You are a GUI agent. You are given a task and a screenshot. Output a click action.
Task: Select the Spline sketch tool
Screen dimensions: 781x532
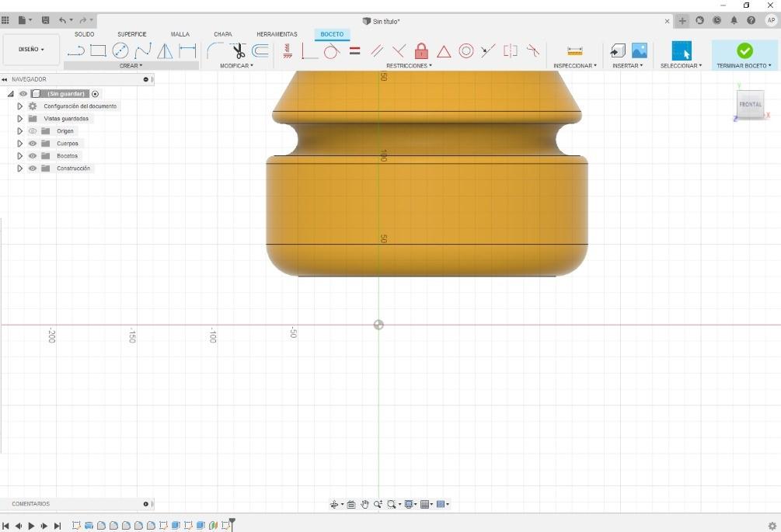[143, 50]
